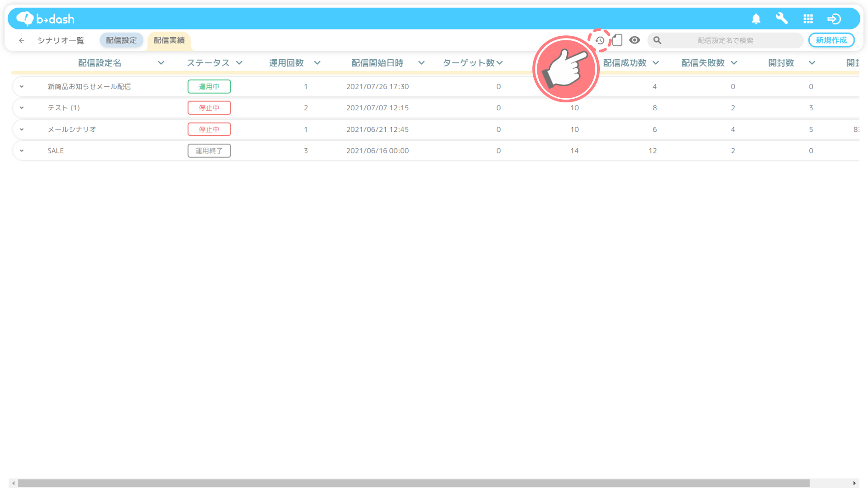Toggle the eye visibility icon

click(634, 40)
